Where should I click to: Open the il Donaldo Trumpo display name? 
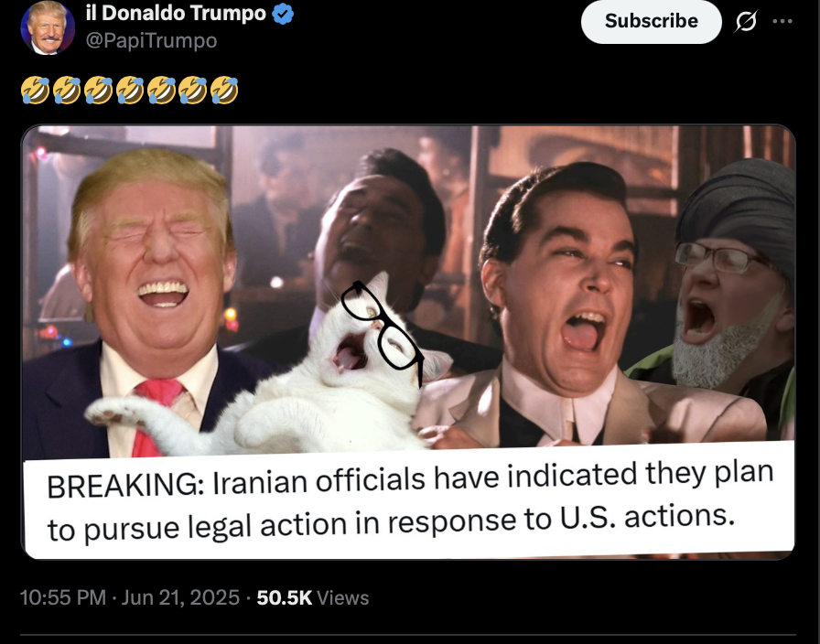(176, 14)
